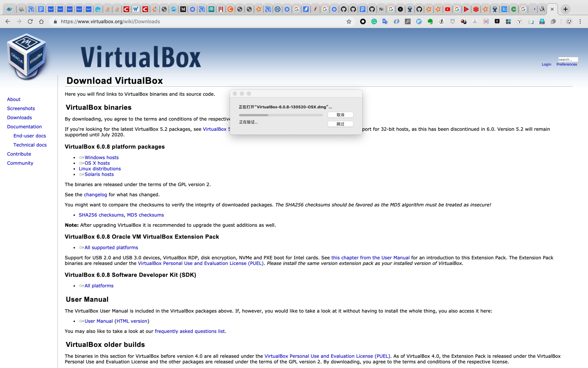This screenshot has height=368, width=588.
Task: Open the Google Translate extension
Action: [x=385, y=21]
